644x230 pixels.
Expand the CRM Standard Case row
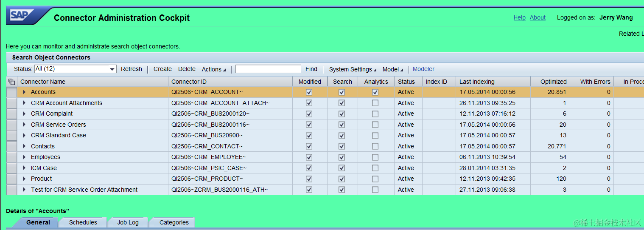tap(24, 135)
